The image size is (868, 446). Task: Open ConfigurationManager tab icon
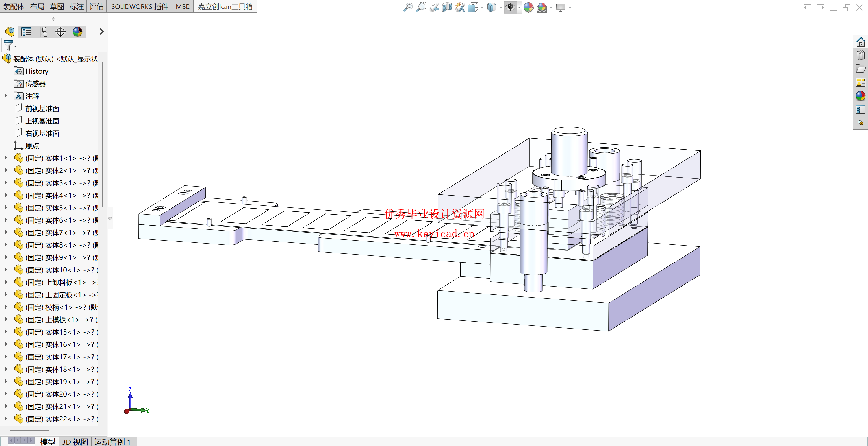point(44,32)
